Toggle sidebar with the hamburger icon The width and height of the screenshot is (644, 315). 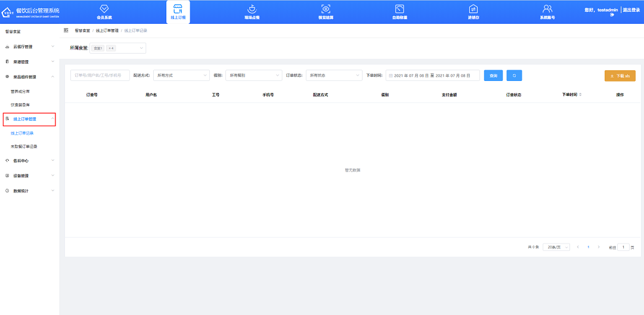(66, 30)
